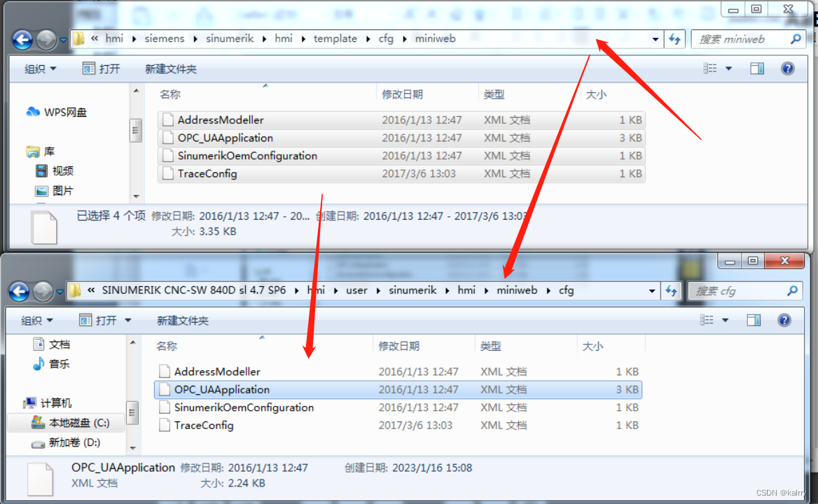Select SinumerikOemConfiguration in bottom window
This screenshot has width=818, height=504.
pos(398,407)
